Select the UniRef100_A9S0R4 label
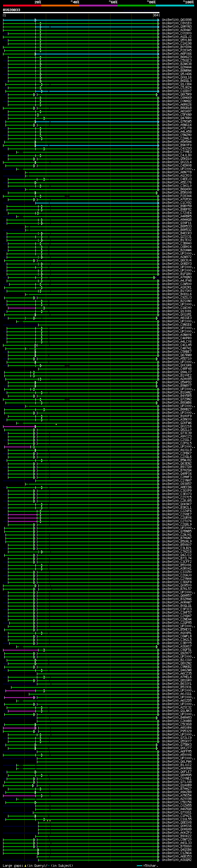The height and width of the screenshot is (868, 197). pyautogui.click(x=177, y=728)
